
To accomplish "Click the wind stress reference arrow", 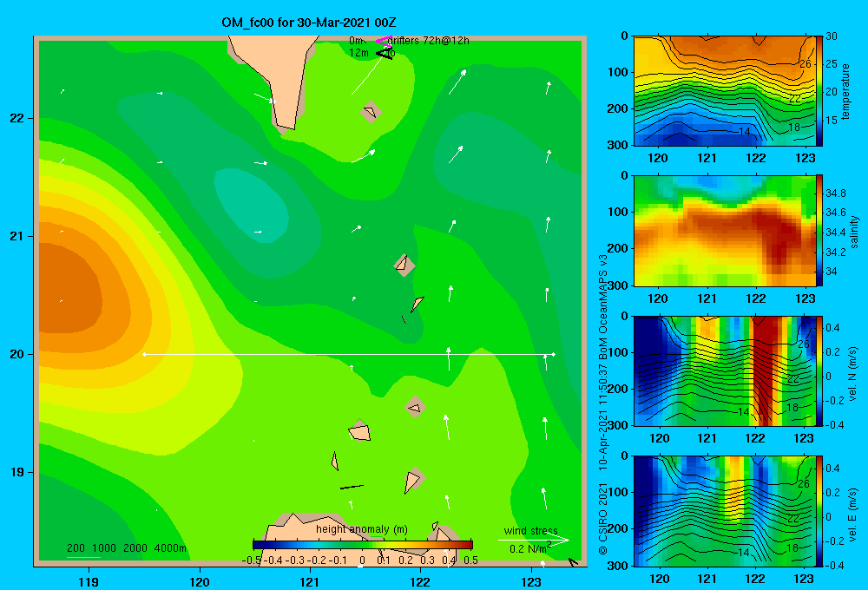I will (x=533, y=540).
